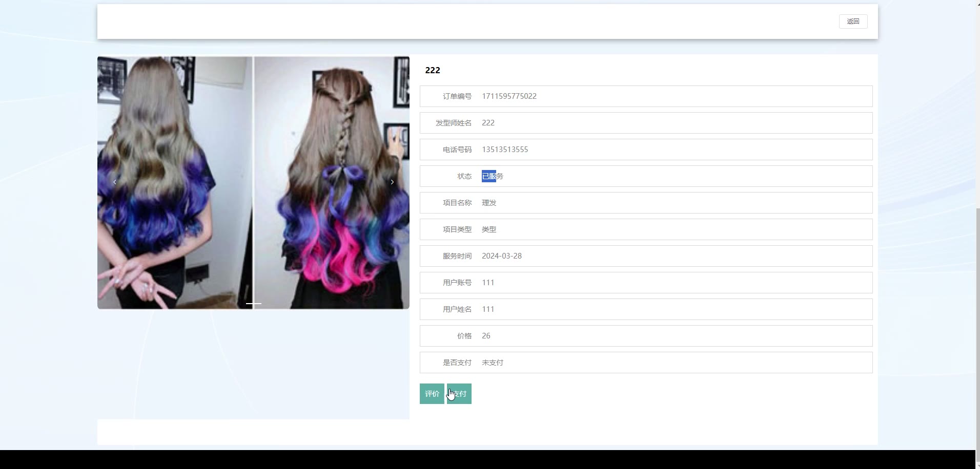Click the 电话号码 label
980x469 pixels.
coord(457,150)
